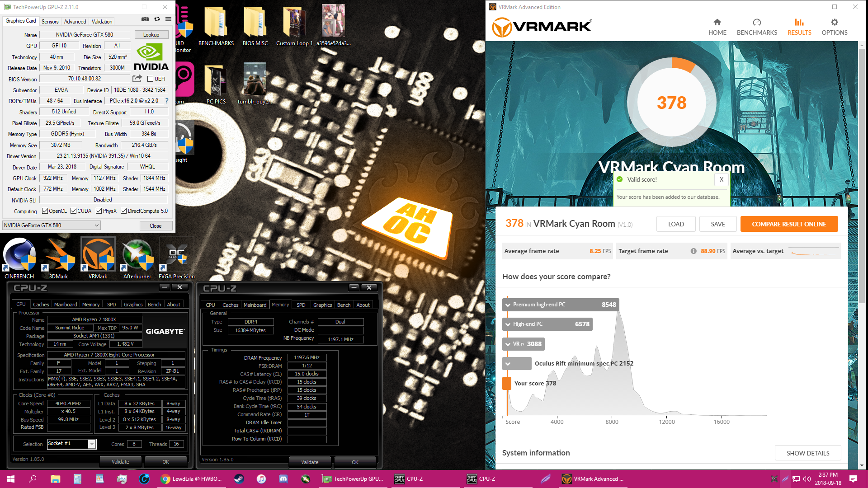
Task: Open Steam from taskbar
Action: (239, 479)
